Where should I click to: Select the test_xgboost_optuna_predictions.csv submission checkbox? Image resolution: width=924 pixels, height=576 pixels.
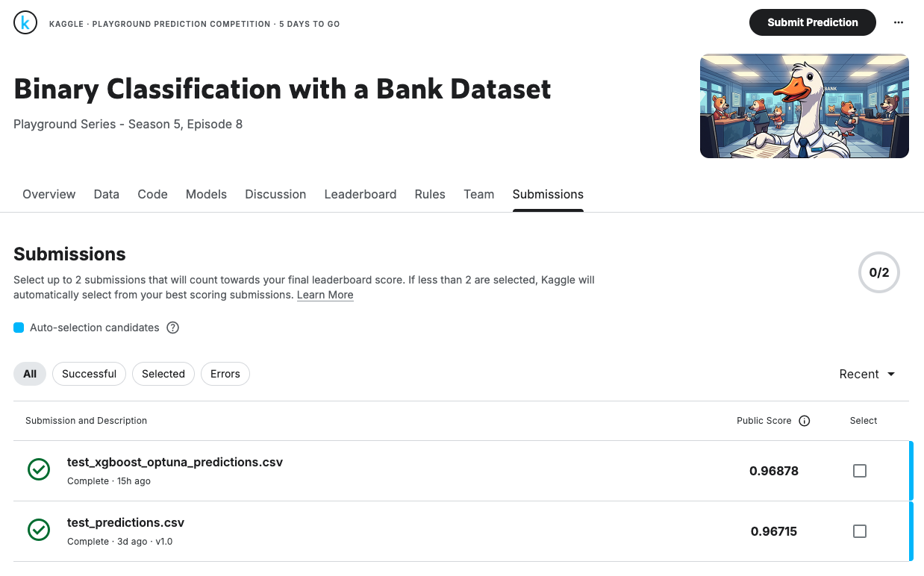pos(860,471)
